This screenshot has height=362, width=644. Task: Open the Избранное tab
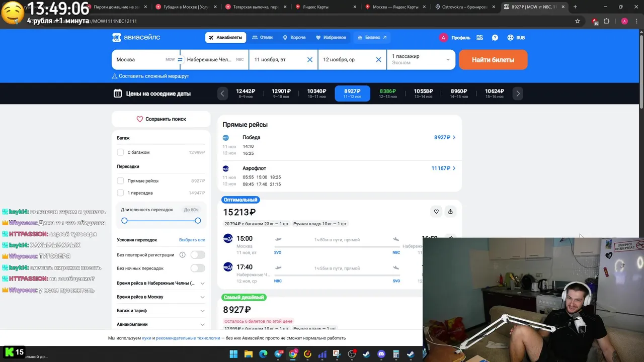coord(331,38)
